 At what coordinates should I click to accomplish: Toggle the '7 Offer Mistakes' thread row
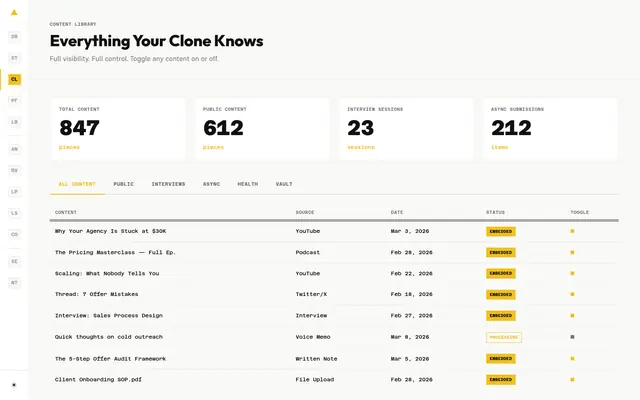pyautogui.click(x=572, y=294)
